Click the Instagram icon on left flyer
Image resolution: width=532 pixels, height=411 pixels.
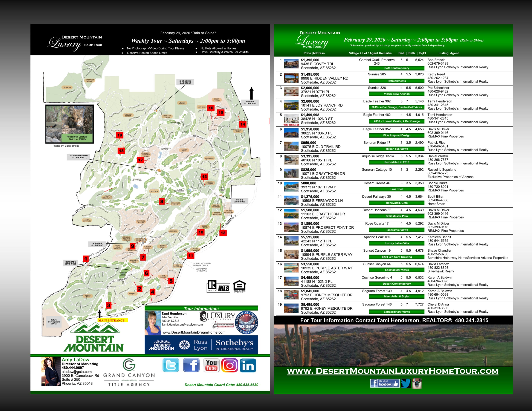point(229,365)
